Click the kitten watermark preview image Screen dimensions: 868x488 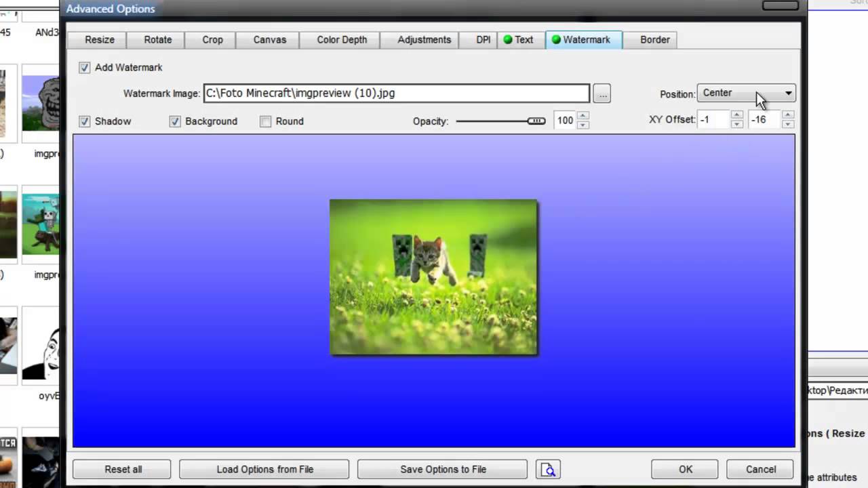point(433,277)
